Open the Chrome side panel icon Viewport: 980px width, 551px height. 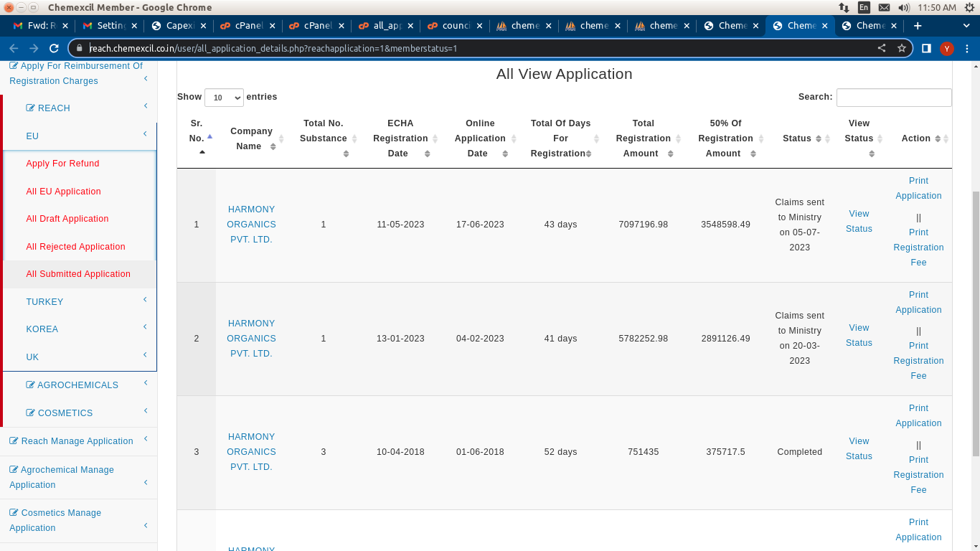coord(926,49)
